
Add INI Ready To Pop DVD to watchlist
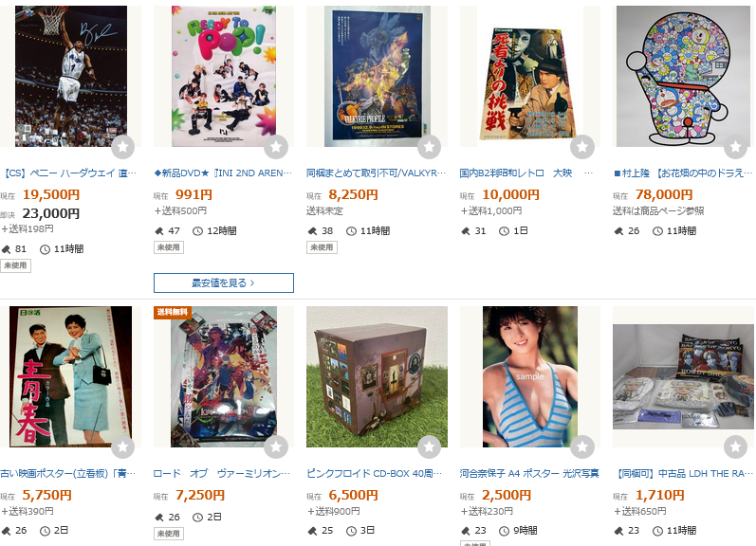click(x=276, y=147)
